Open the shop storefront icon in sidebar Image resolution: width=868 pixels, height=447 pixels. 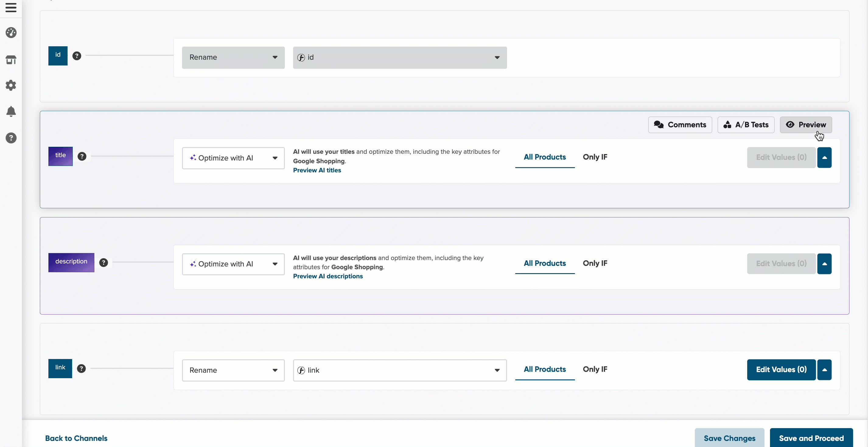[x=11, y=60]
